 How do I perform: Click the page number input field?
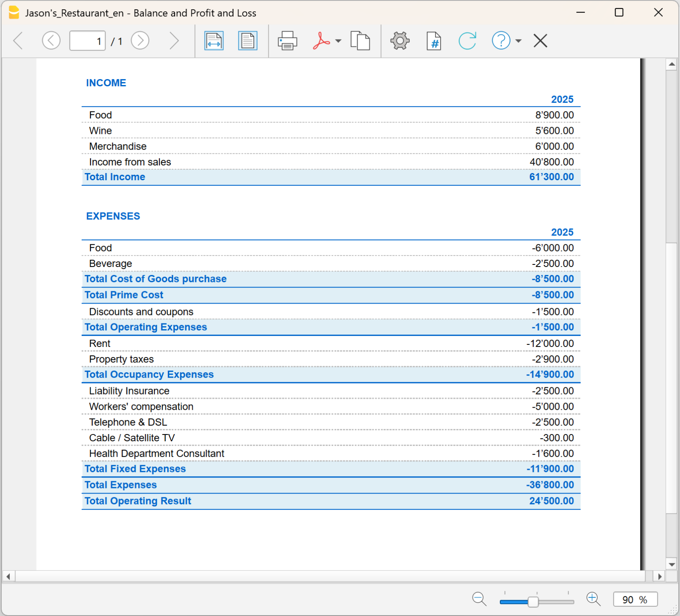pyautogui.click(x=87, y=41)
